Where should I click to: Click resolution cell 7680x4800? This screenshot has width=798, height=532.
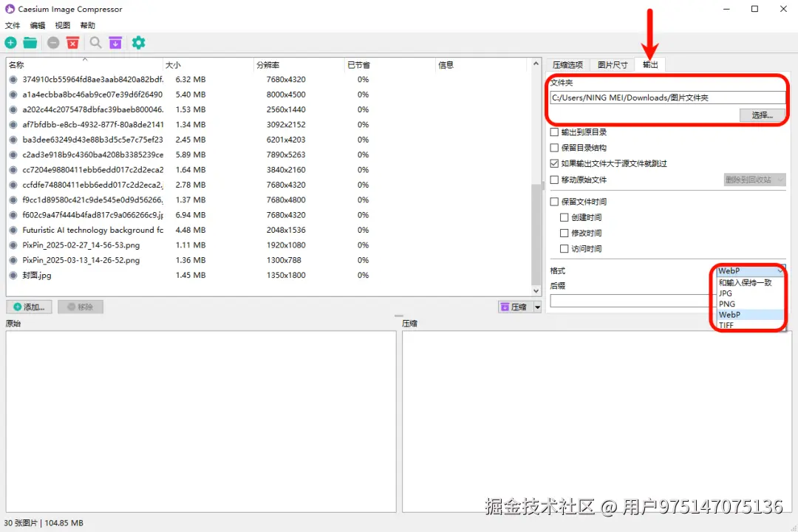pyautogui.click(x=286, y=200)
